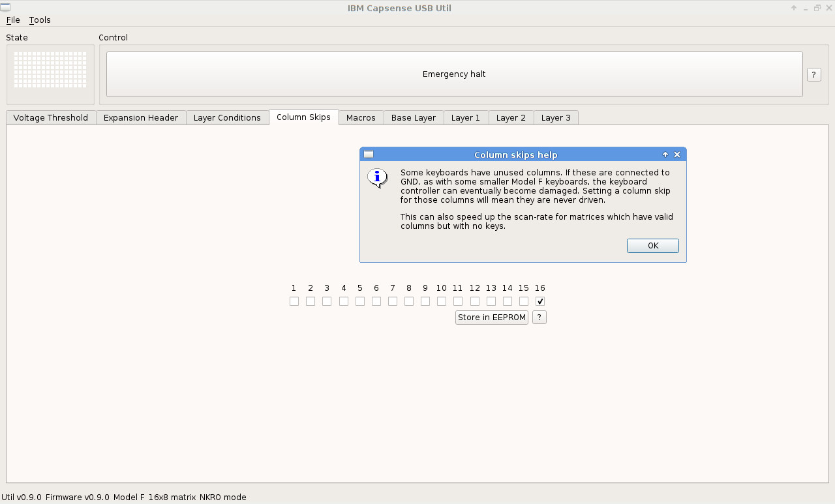The width and height of the screenshot is (835, 504).
Task: Open the File menu
Action: tap(13, 20)
